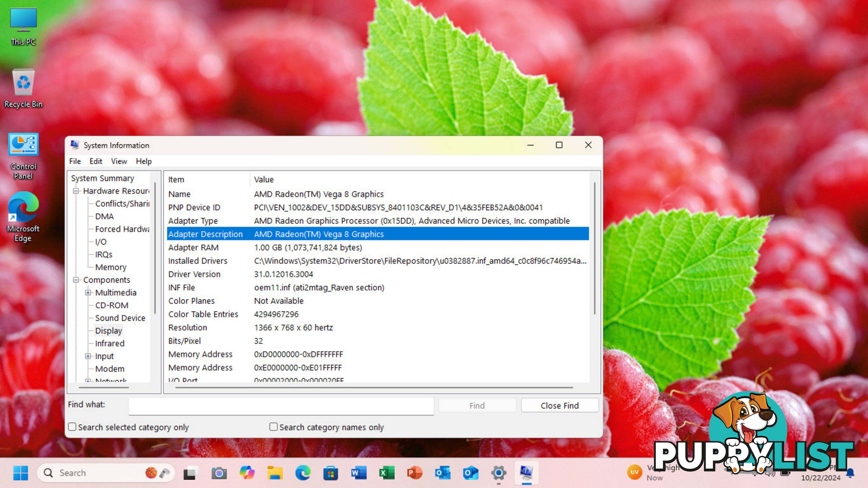Select the PNP Device ID row

tap(378, 207)
